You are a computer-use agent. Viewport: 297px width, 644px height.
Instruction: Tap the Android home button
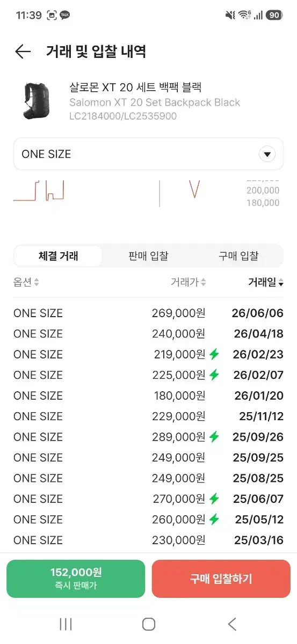point(149,624)
